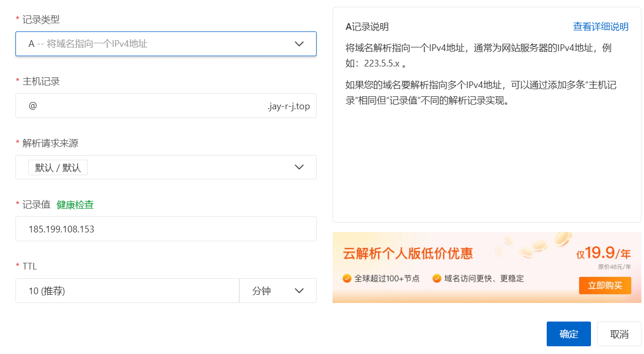644x354 pixels.
Task: Click into the 主机记录 input containing @
Action: pos(144,106)
